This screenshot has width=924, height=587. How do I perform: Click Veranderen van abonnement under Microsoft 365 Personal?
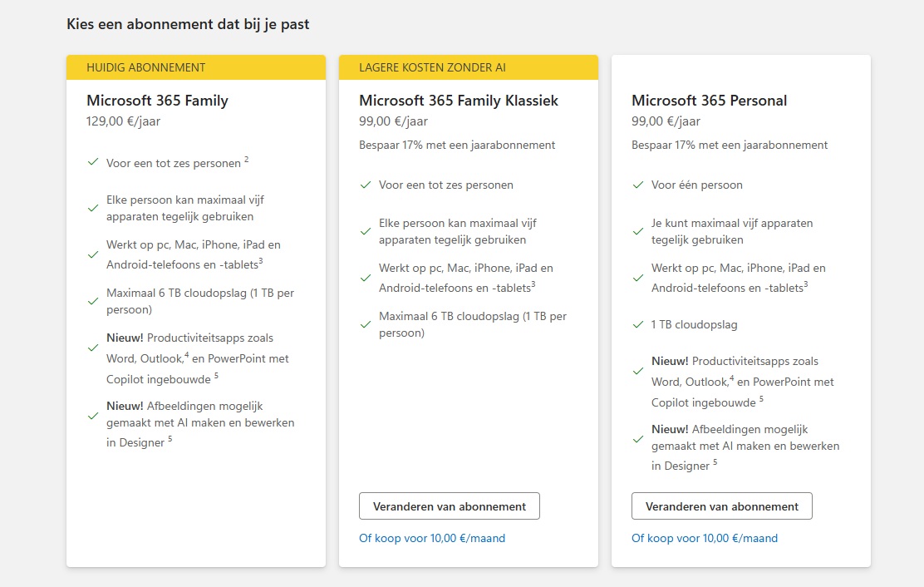pos(722,506)
